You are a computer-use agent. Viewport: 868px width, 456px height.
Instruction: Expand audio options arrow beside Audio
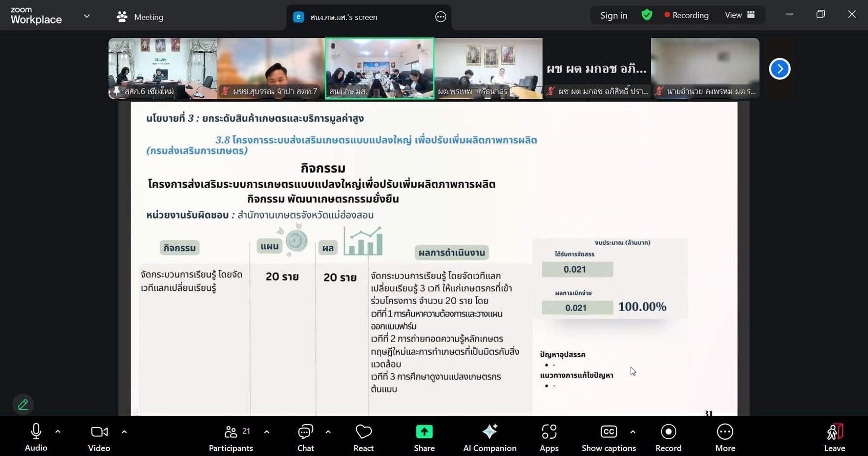pyautogui.click(x=58, y=432)
